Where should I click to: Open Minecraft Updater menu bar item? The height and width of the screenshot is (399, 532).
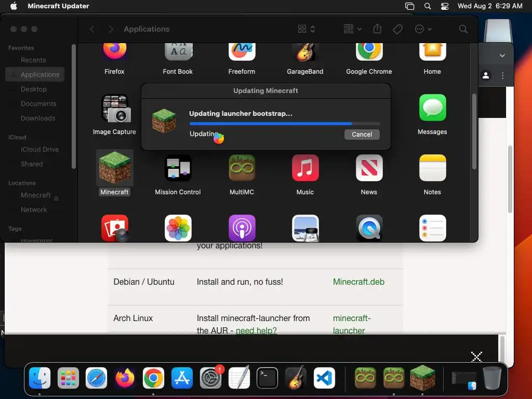(58, 6)
